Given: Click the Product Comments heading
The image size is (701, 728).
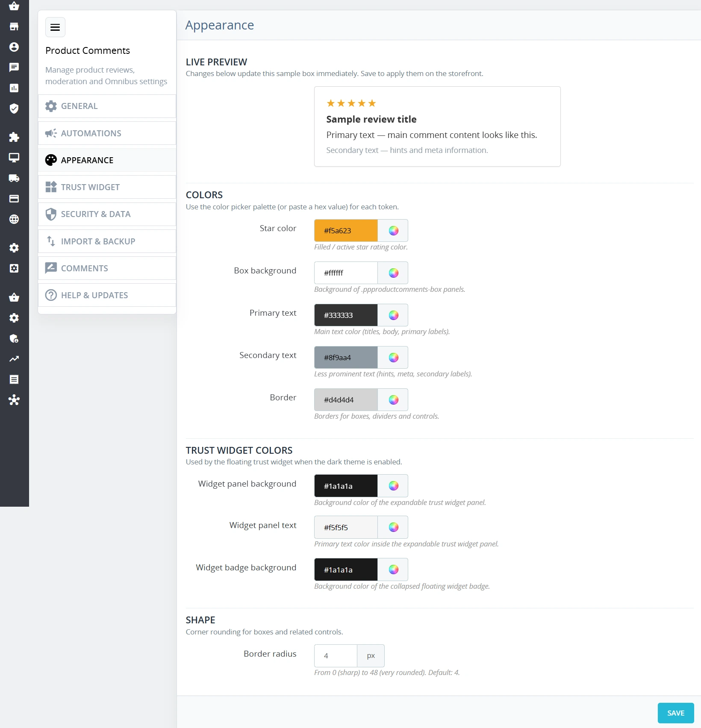Looking at the screenshot, I should click(x=88, y=50).
